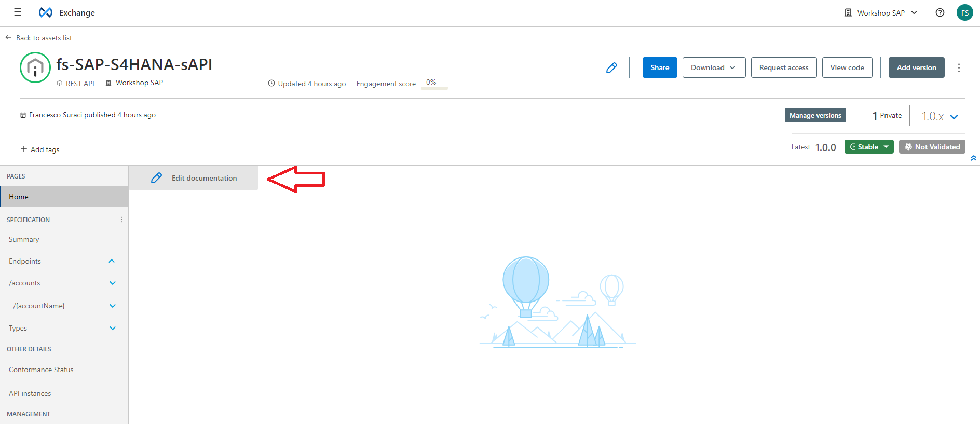Viewport: 980px width, 424px height.
Task: Click the fs-SAP-S4HANA-sAPI asset icon
Action: pos(35,67)
